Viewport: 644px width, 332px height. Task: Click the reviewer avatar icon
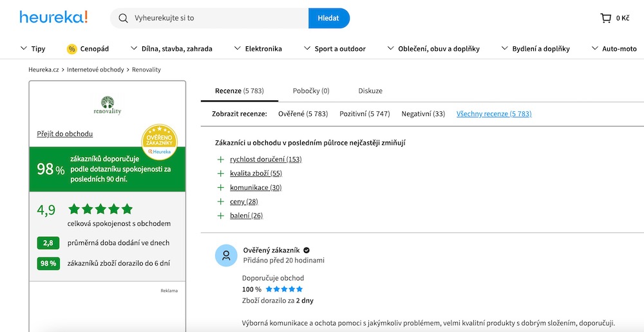pyautogui.click(x=226, y=255)
